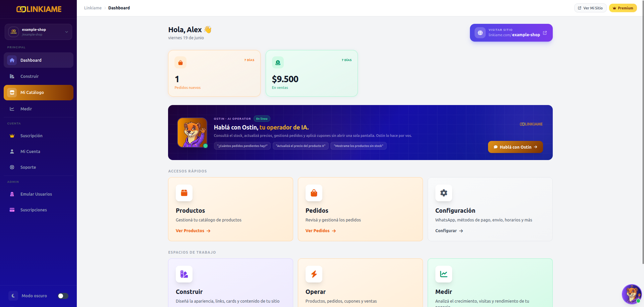The image size is (644, 307).
Task: Click the Medir workspace chart icon
Action: (444, 274)
